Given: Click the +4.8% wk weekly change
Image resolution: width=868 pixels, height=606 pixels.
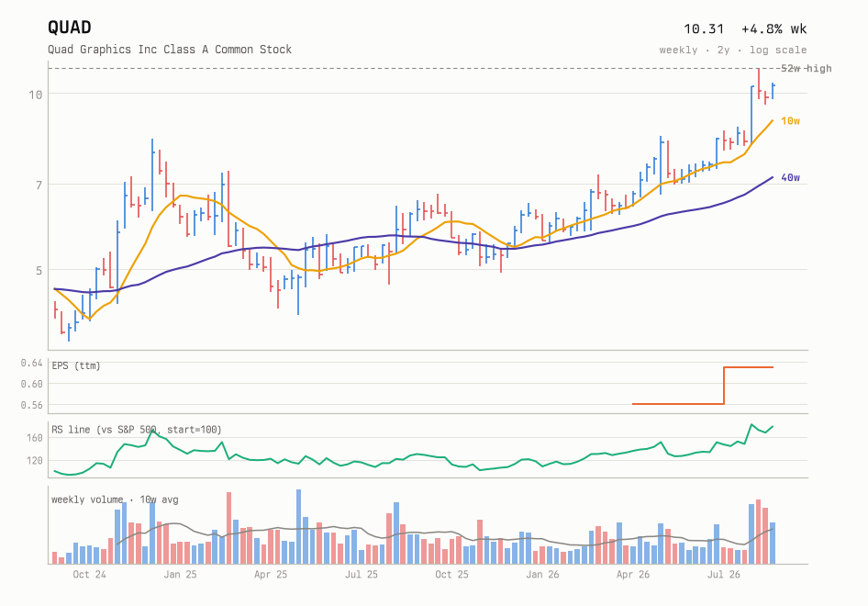Looking at the screenshot, I should click(773, 28).
